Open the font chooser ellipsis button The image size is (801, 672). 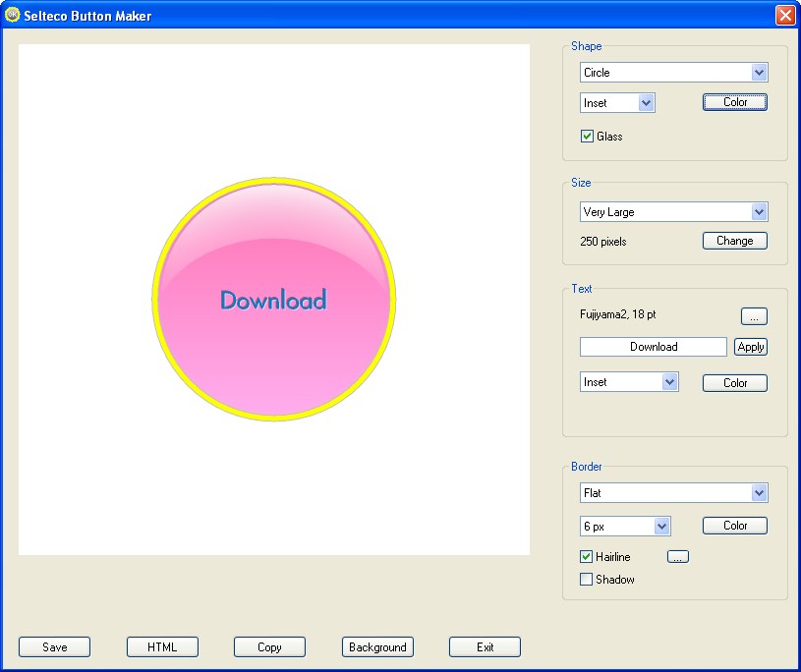(754, 316)
